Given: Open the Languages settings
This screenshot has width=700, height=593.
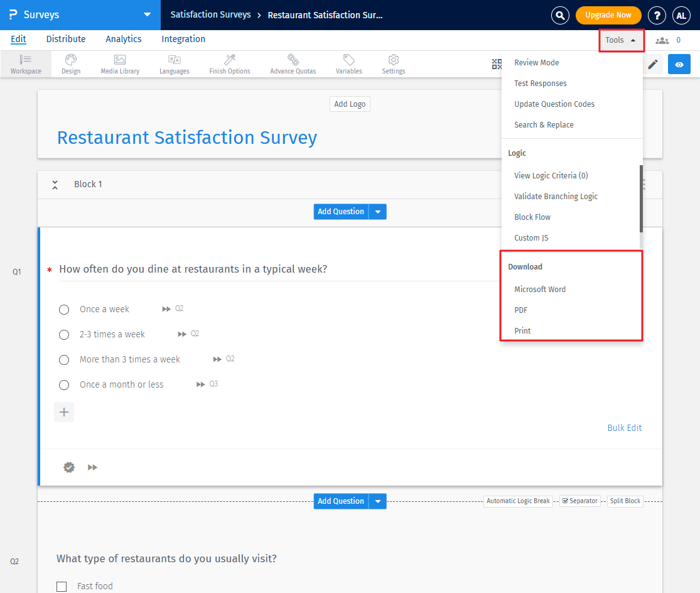Looking at the screenshot, I should point(174,63).
